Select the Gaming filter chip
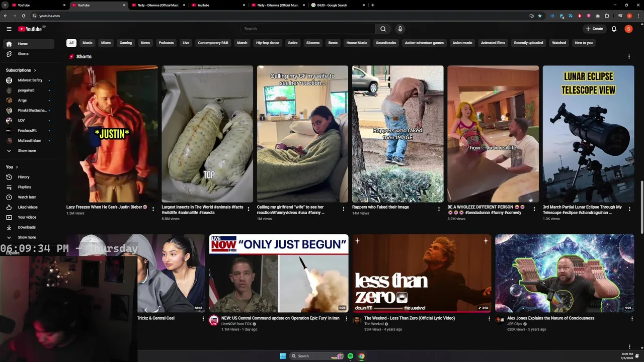The height and width of the screenshot is (362, 644). point(126,43)
